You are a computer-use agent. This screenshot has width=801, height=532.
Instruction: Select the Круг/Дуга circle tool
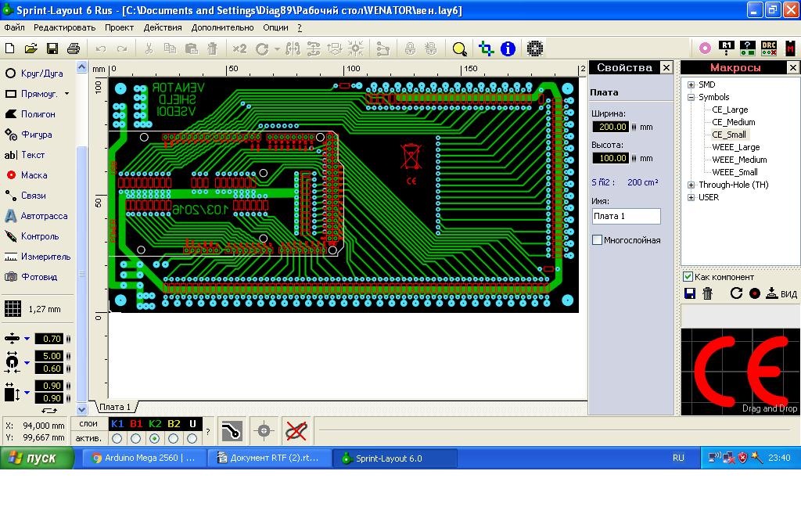[34, 73]
